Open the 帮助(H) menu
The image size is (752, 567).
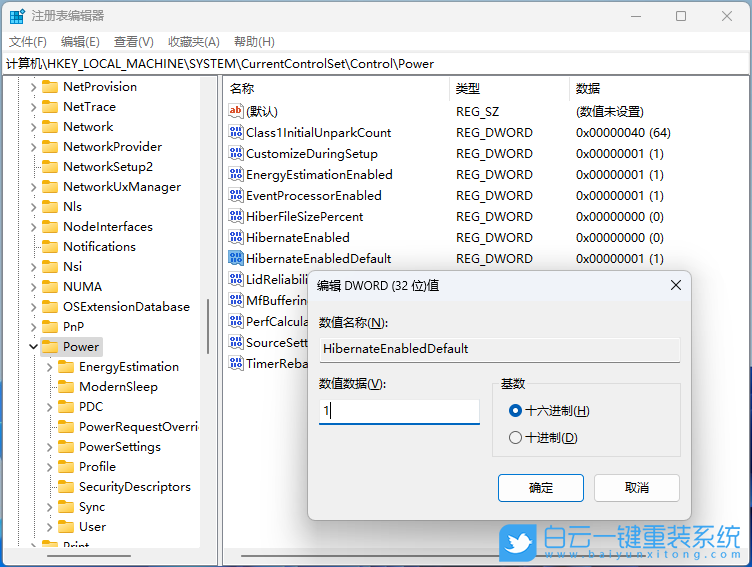click(254, 42)
